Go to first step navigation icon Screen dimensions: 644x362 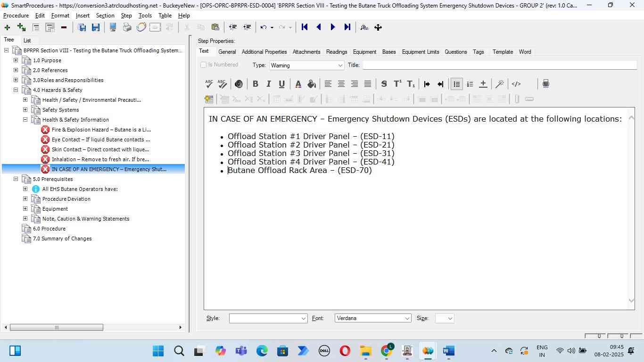click(x=305, y=27)
